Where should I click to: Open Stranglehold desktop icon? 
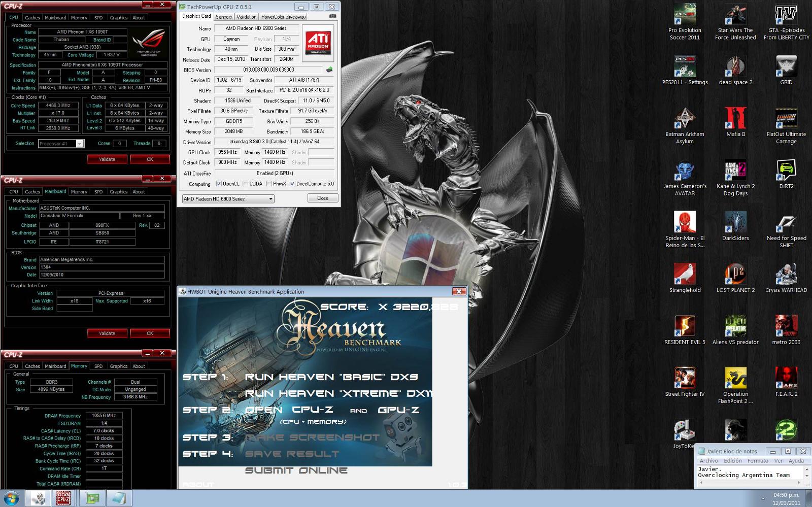[x=685, y=278]
